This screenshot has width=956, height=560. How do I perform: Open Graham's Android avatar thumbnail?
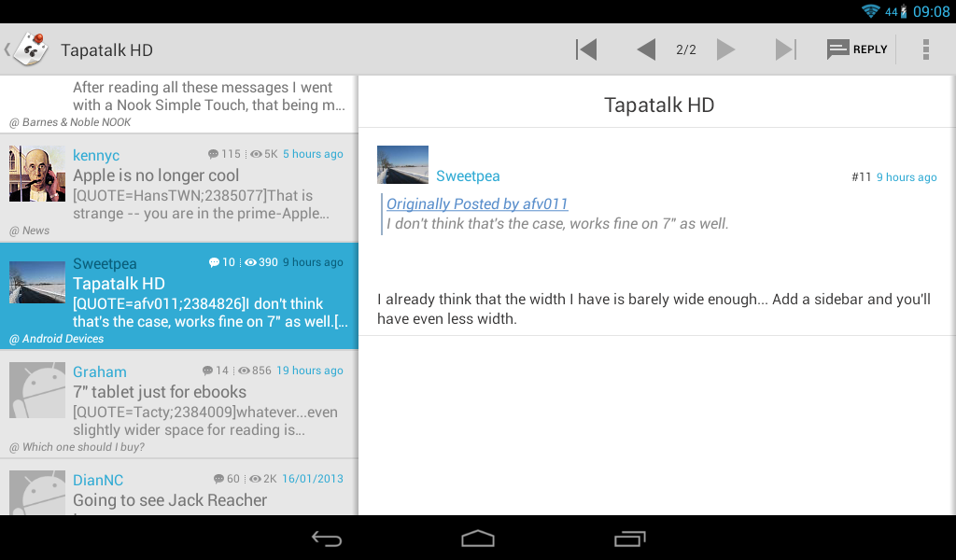(x=37, y=390)
